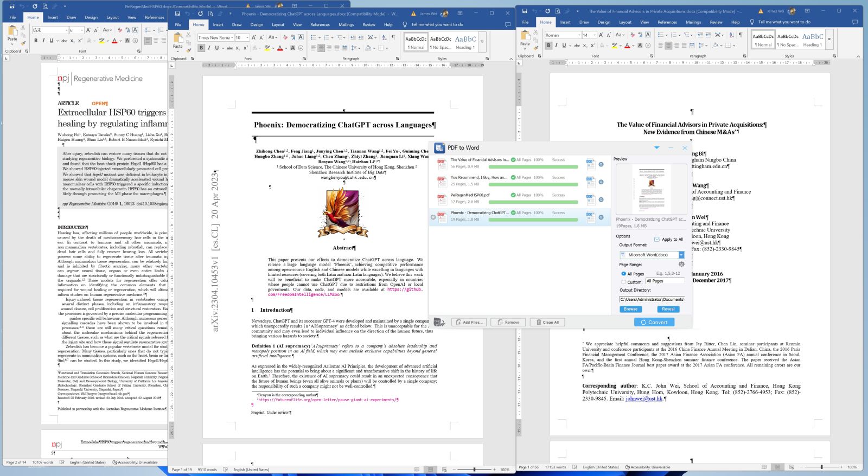Open PDF to Word title bar menu arrow
The width and height of the screenshot is (868, 476).
tap(656, 147)
